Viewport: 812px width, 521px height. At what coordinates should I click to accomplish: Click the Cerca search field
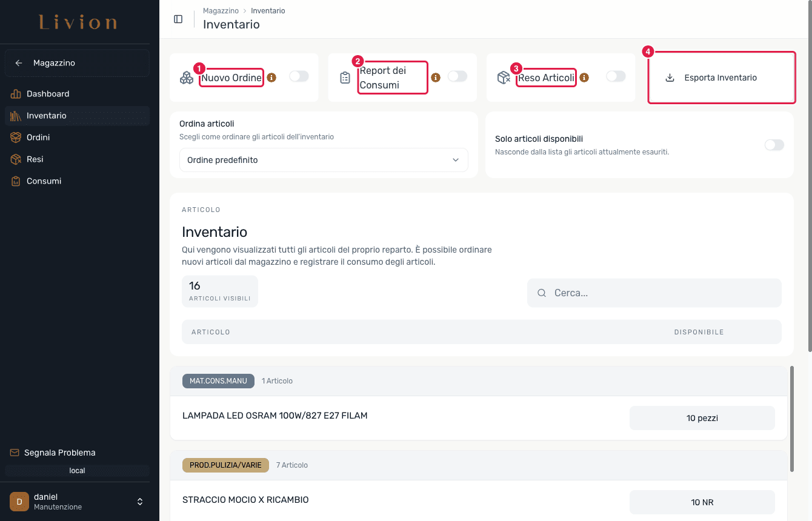click(x=654, y=293)
